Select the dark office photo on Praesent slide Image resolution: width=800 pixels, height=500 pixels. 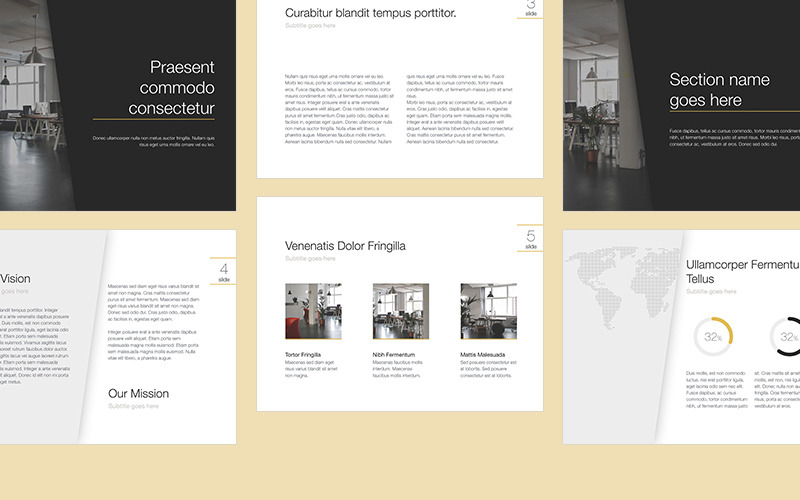click(33, 105)
